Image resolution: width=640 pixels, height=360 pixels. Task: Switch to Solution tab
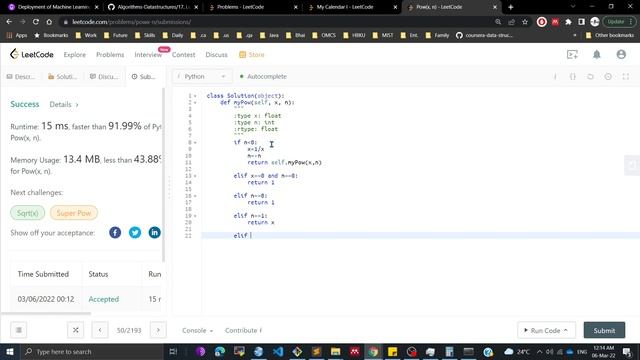[x=62, y=76]
